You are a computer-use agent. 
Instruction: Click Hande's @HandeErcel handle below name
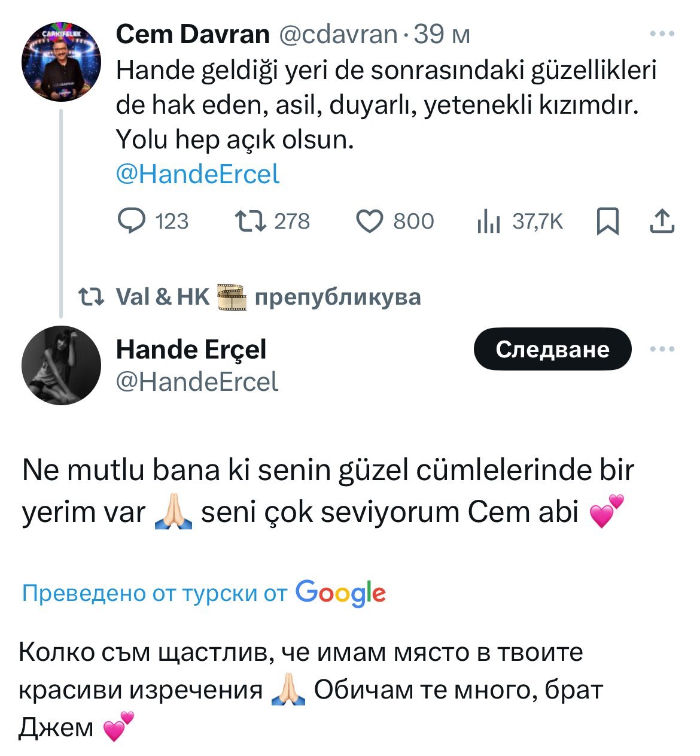tap(197, 382)
